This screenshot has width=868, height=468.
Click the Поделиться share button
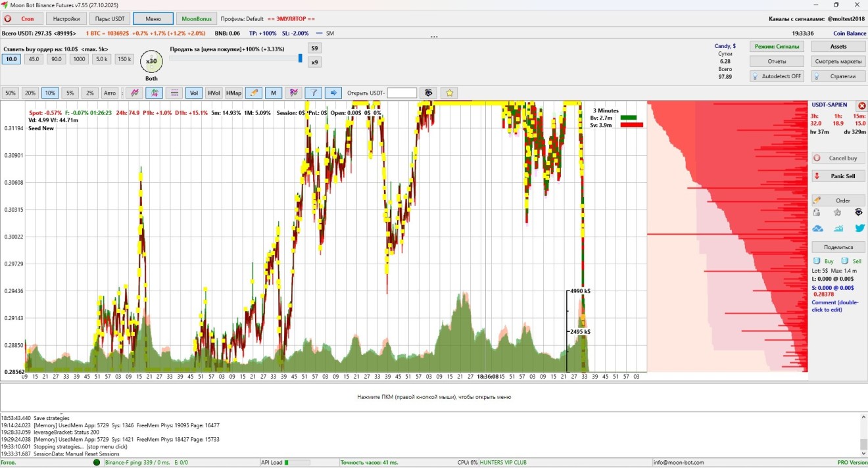tap(838, 247)
